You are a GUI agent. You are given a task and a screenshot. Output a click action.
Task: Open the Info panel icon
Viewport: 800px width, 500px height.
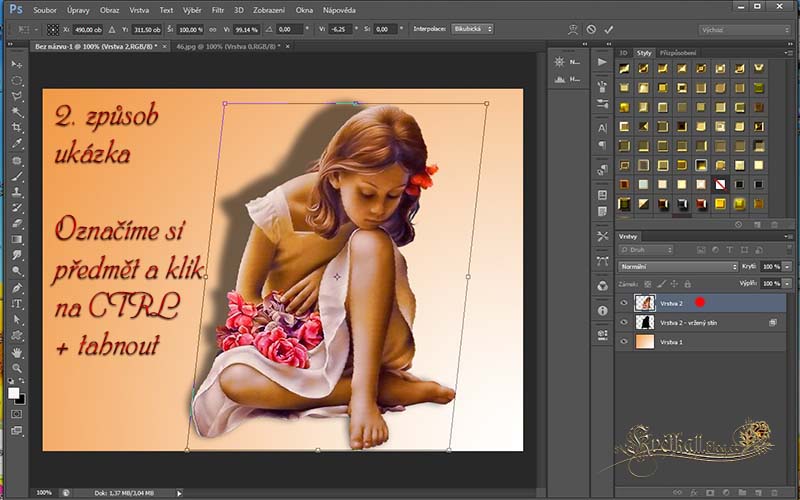[x=602, y=310]
